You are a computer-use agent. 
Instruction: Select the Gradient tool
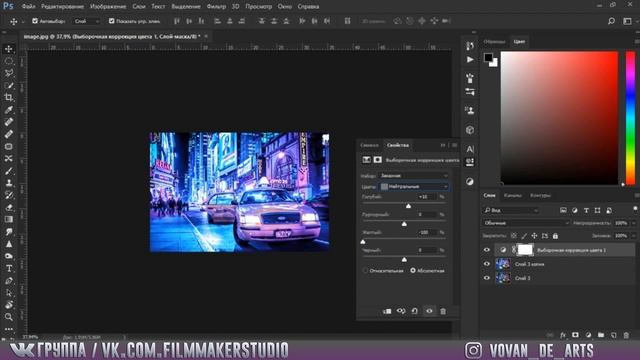coord(9,220)
